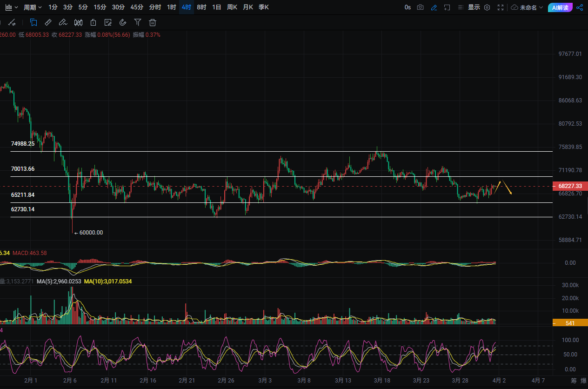Open the 周期 period dropdown
Screen dimensions: 588x389
tap(33, 7)
